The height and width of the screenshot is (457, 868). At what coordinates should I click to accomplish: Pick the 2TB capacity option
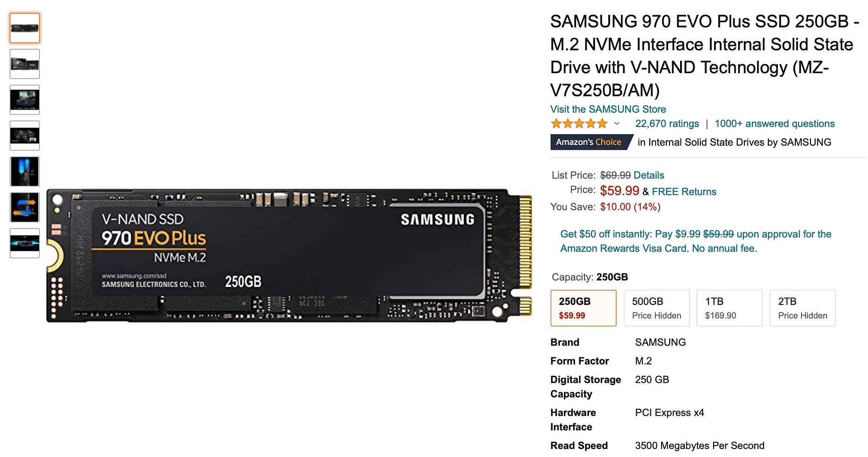(x=802, y=308)
